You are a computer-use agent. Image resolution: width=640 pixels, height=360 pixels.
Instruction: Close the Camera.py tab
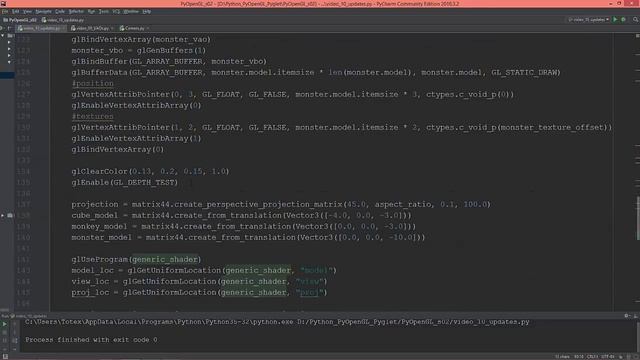point(147,28)
